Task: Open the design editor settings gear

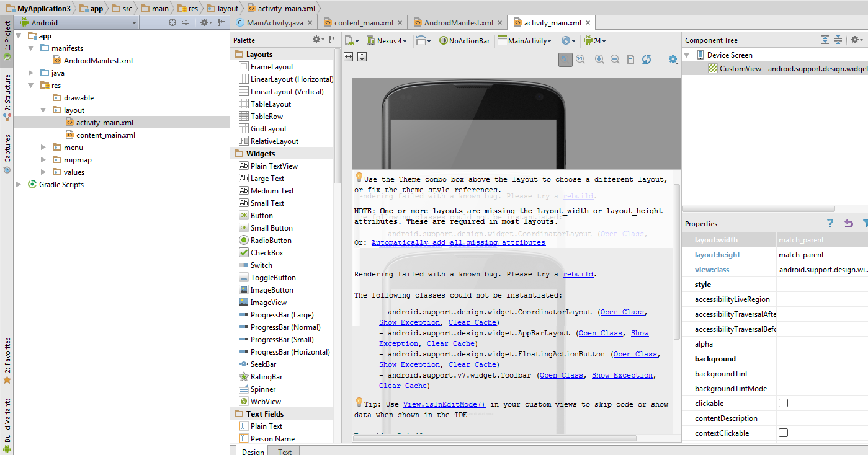Action: coord(673,59)
